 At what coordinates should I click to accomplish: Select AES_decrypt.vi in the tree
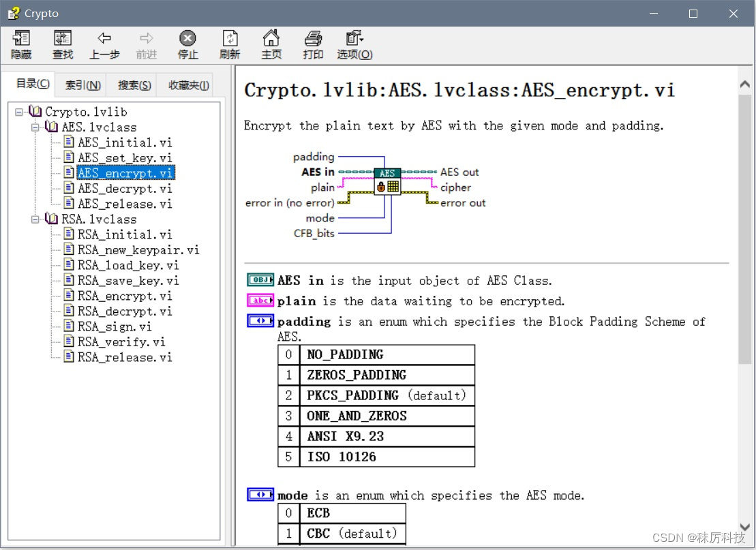pyautogui.click(x=123, y=188)
